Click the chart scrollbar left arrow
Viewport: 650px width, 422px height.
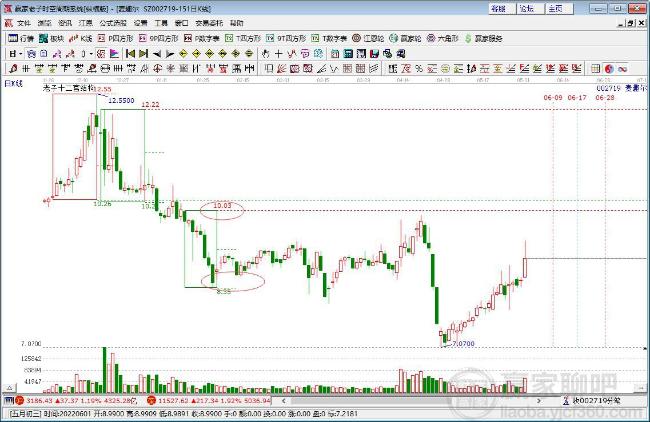(284, 401)
